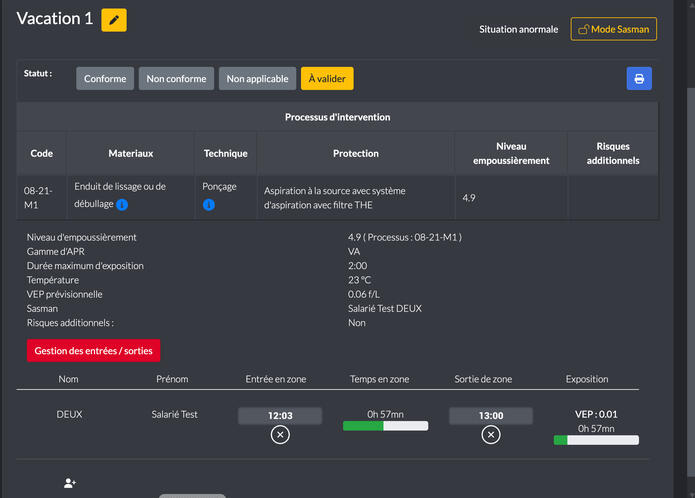The height and width of the screenshot is (498, 695).
Task: Click the add person icon
Action: 70,483
